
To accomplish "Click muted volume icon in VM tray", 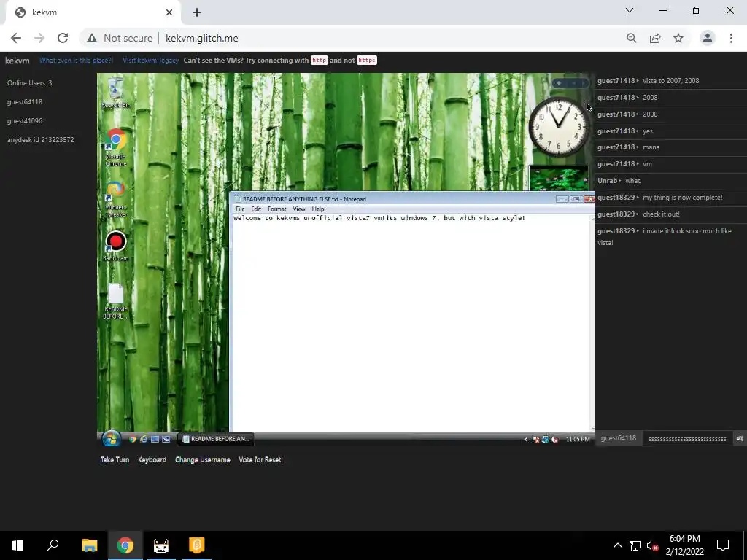I will click(554, 440).
